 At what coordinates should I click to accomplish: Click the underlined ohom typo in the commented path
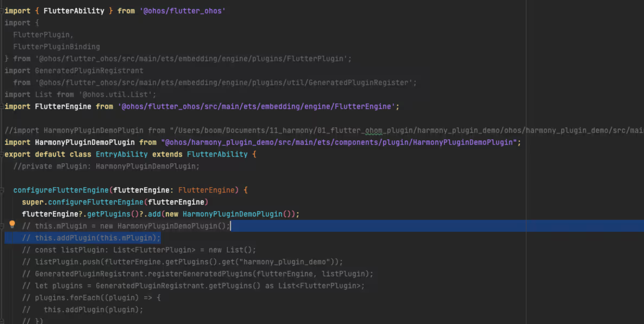373,130
